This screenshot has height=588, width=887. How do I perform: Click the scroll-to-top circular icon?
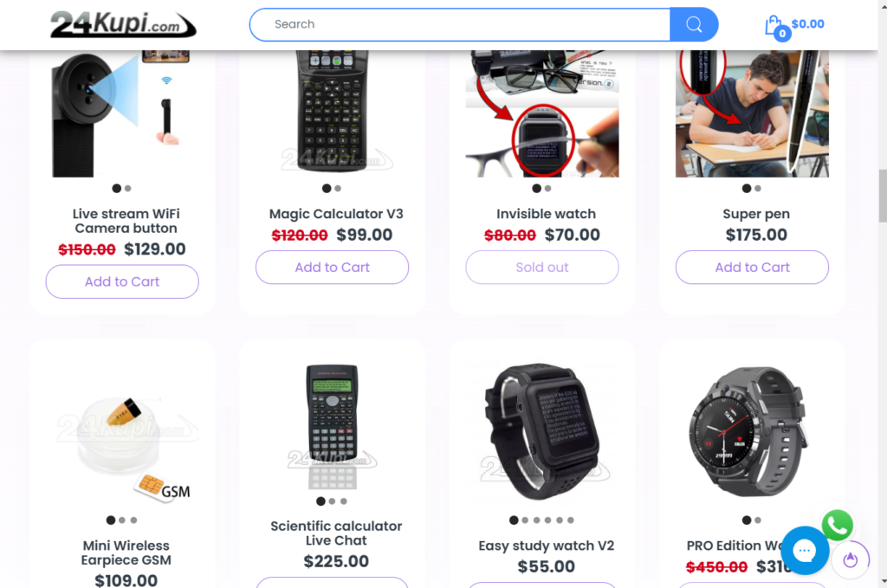pyautogui.click(x=851, y=559)
